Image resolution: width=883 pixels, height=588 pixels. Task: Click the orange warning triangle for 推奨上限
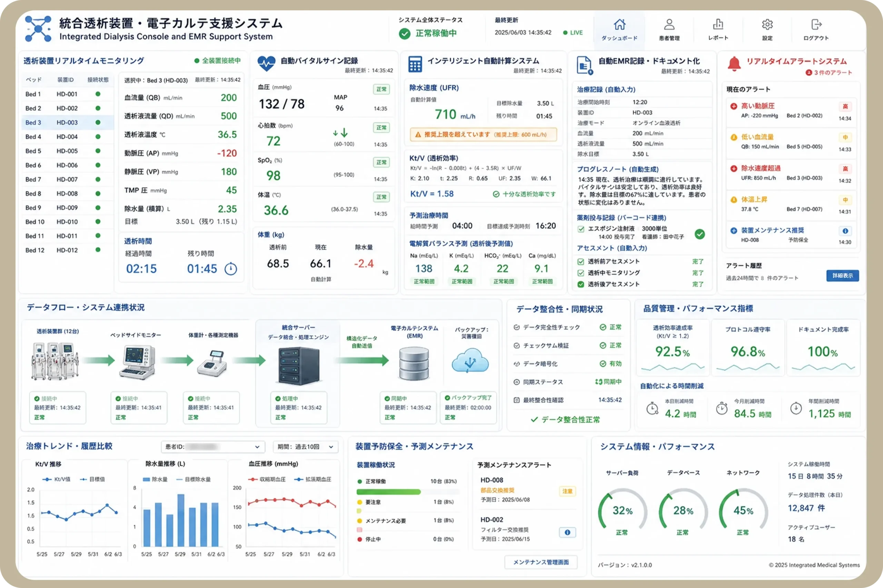417,134
